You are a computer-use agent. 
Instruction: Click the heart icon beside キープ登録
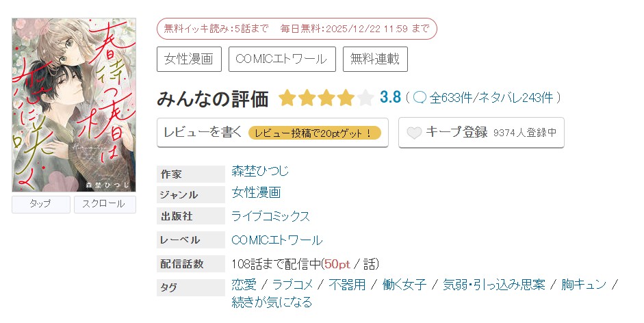pyautogui.click(x=414, y=133)
